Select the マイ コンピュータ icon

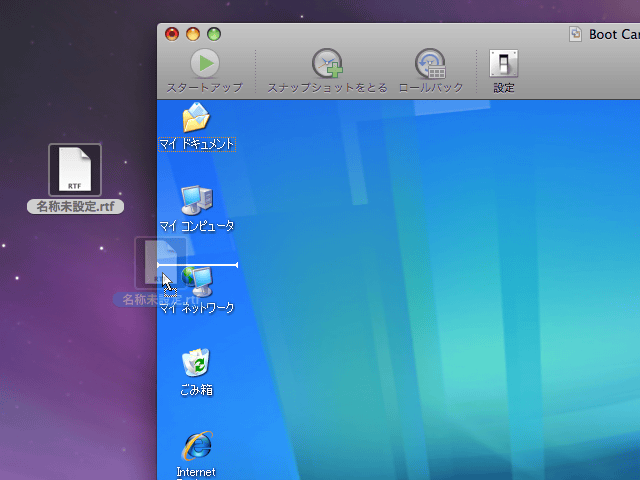coord(197,200)
